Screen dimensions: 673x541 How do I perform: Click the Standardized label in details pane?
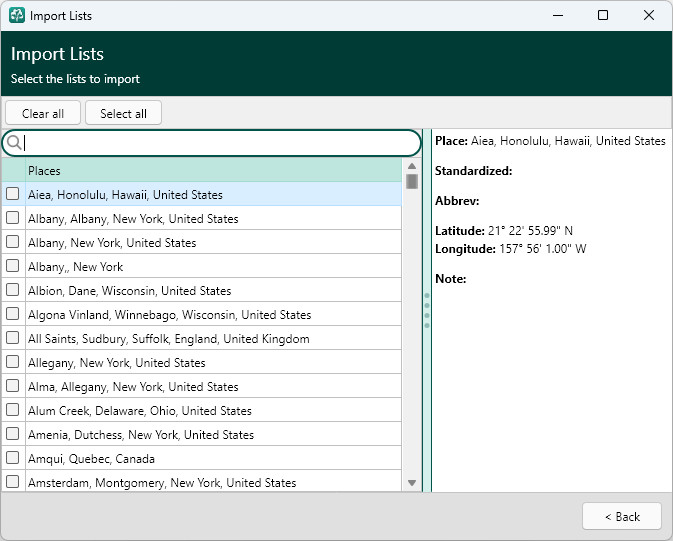click(x=473, y=171)
